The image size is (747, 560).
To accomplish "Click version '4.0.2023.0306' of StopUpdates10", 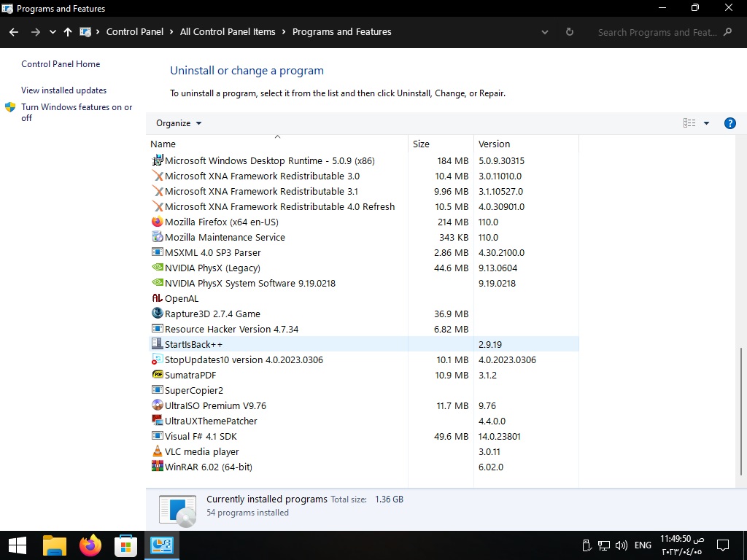I will point(508,359).
